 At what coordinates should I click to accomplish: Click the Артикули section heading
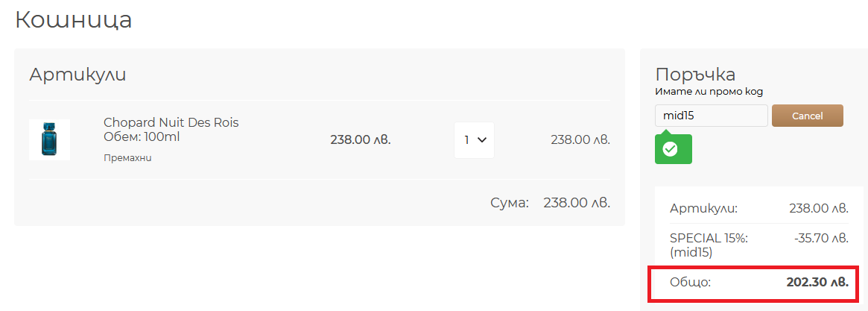click(x=77, y=75)
